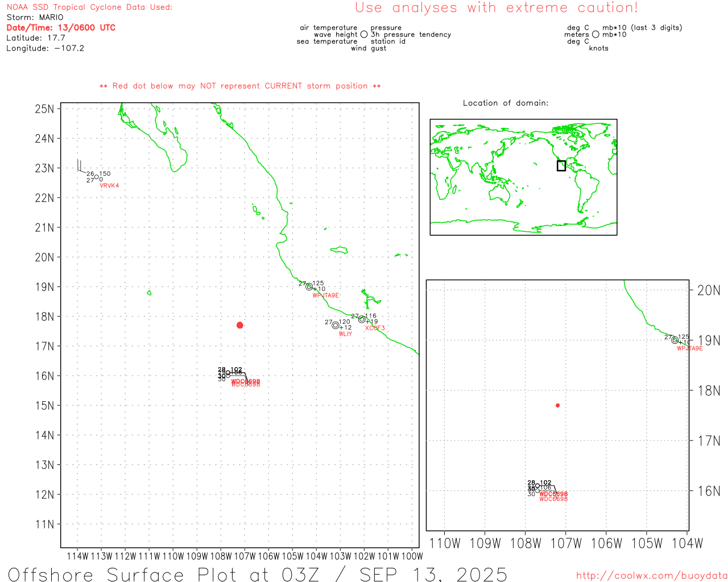This screenshot has width=728, height=582.
Task: Click the VRVK4 station ID label
Action: coord(109,186)
